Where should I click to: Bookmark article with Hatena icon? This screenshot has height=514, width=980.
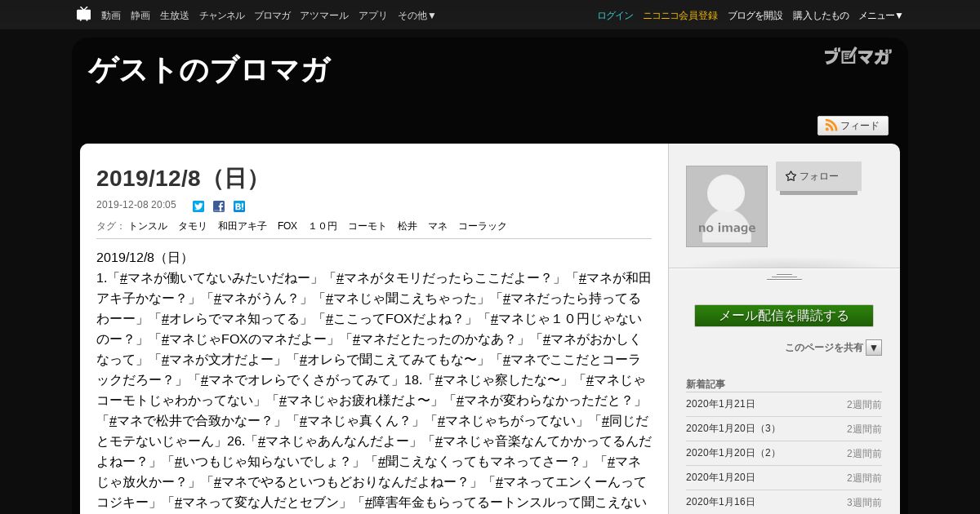(239, 206)
